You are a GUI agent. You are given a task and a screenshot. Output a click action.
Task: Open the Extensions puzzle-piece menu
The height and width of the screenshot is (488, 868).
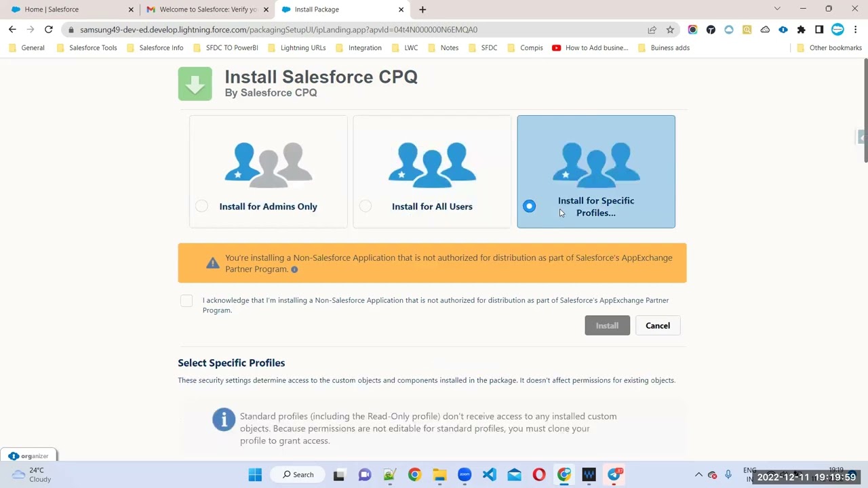click(x=802, y=30)
